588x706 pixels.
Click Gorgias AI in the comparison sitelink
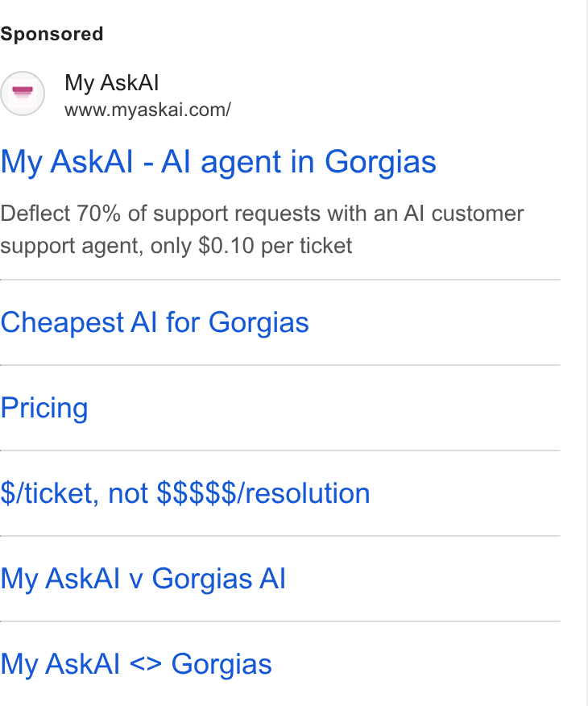(218, 579)
